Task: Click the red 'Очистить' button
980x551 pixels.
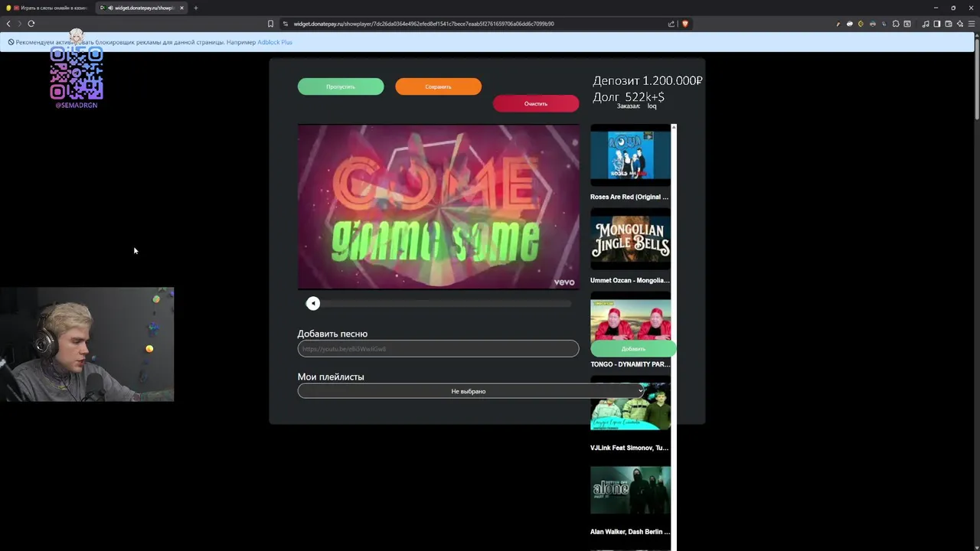Action: (536, 103)
